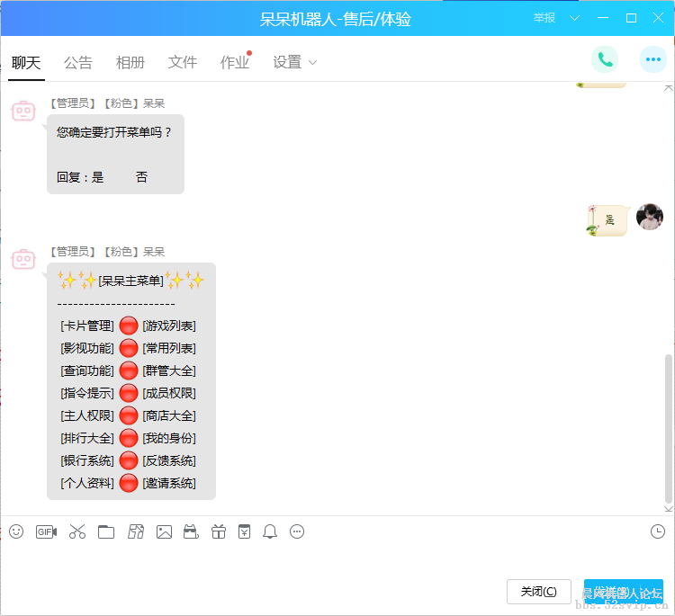The image size is (675, 616).
Task: Click the [邀请系统] menu text
Action: (x=169, y=483)
